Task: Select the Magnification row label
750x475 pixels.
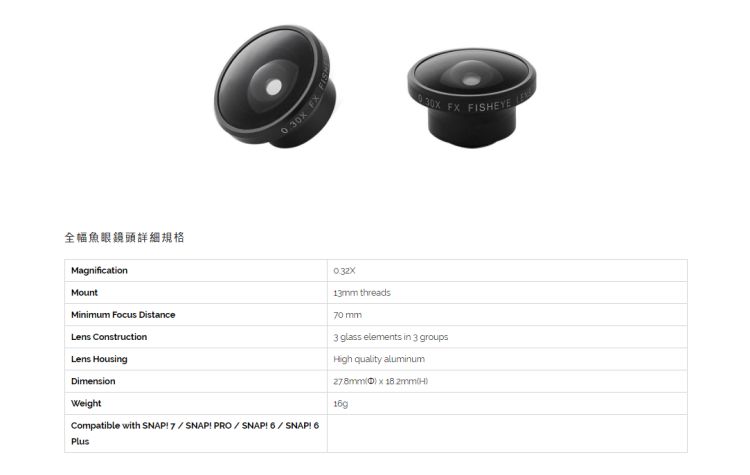Action: point(99,270)
